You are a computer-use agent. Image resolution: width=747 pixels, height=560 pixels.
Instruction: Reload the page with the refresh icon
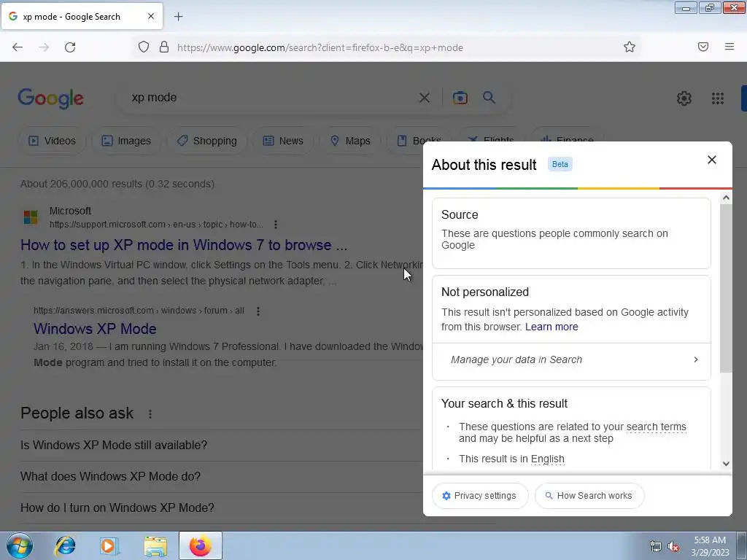pos(70,47)
